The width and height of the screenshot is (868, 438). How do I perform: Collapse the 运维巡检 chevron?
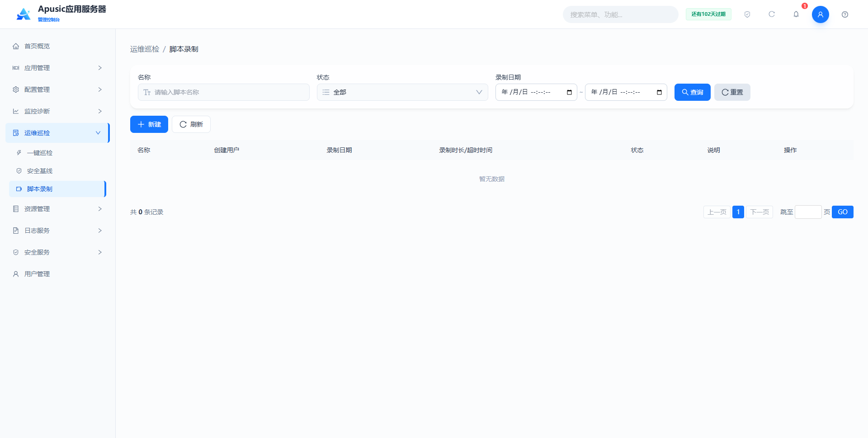point(98,133)
